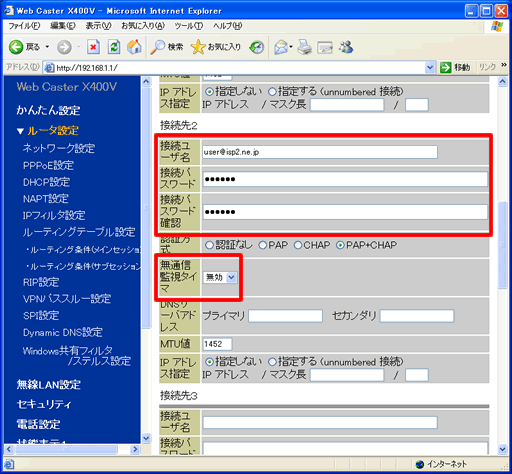Image resolution: width=512 pixels, height=474 pixels.
Task: Click the Forward arrow icon
Action: [64, 47]
